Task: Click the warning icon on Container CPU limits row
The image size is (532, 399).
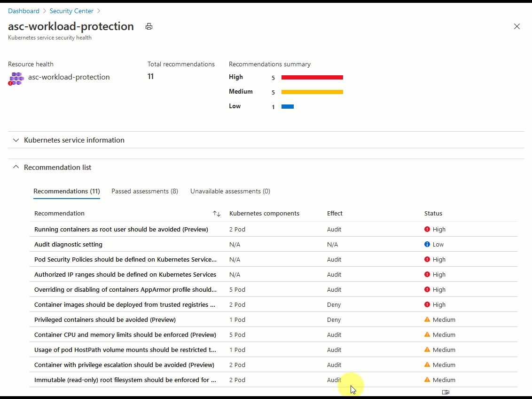Action: (427, 335)
